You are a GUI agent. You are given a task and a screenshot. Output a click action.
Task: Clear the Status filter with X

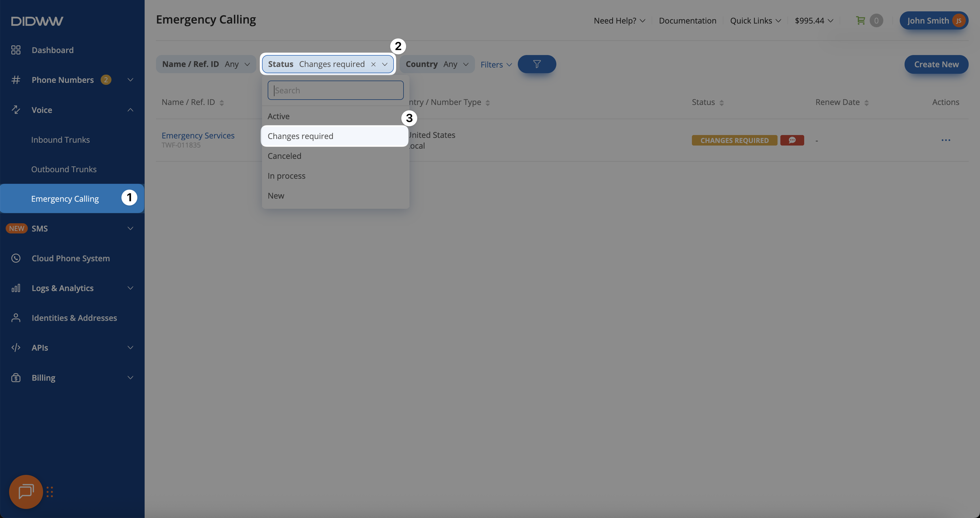tap(373, 64)
